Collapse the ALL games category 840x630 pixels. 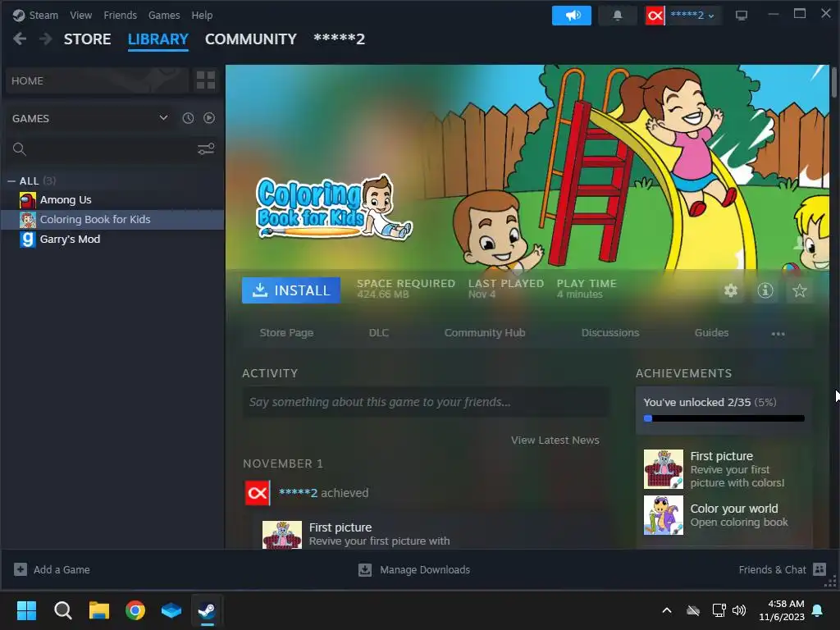pos(11,181)
